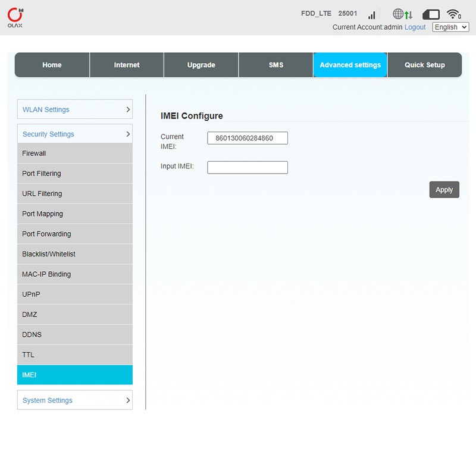Click the Wi-Fi connected devices icon
This screenshot has width=476, height=476.
[454, 14]
